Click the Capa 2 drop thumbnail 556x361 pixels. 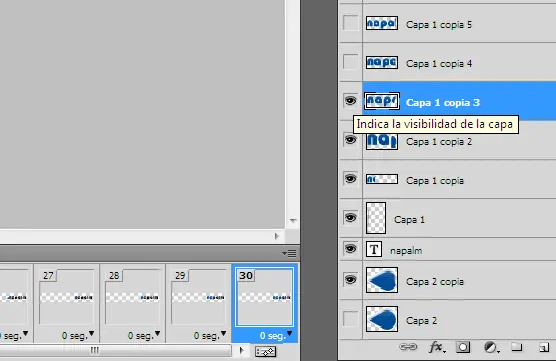click(x=382, y=319)
